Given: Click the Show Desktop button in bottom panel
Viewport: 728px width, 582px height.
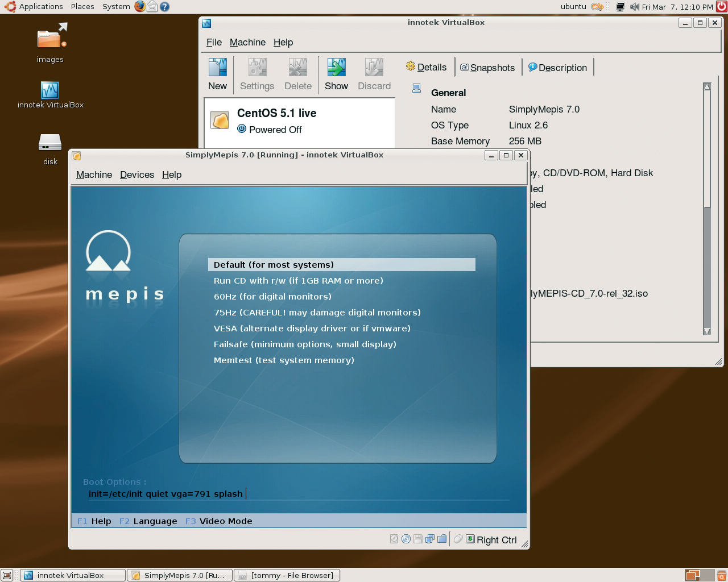Looking at the screenshot, I should (7, 575).
